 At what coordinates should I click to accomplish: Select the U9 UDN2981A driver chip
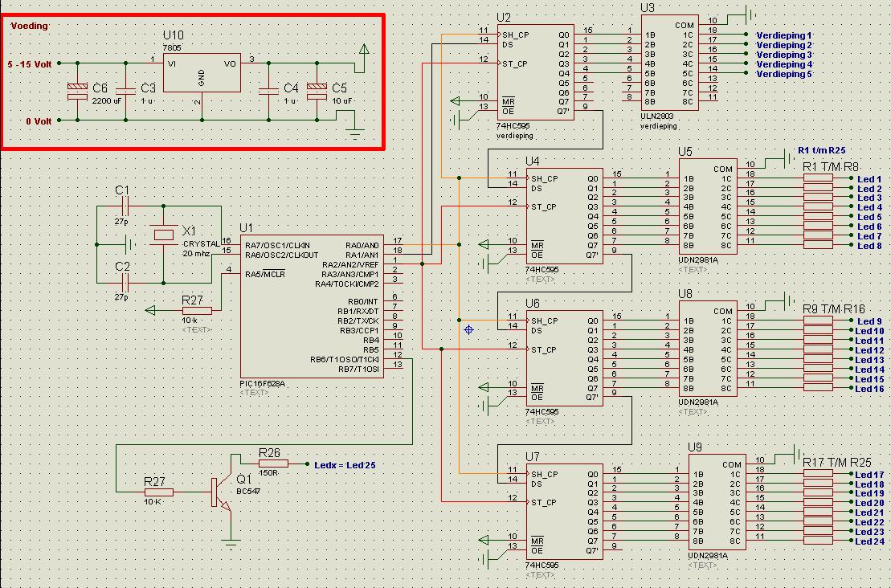pyautogui.click(x=717, y=503)
